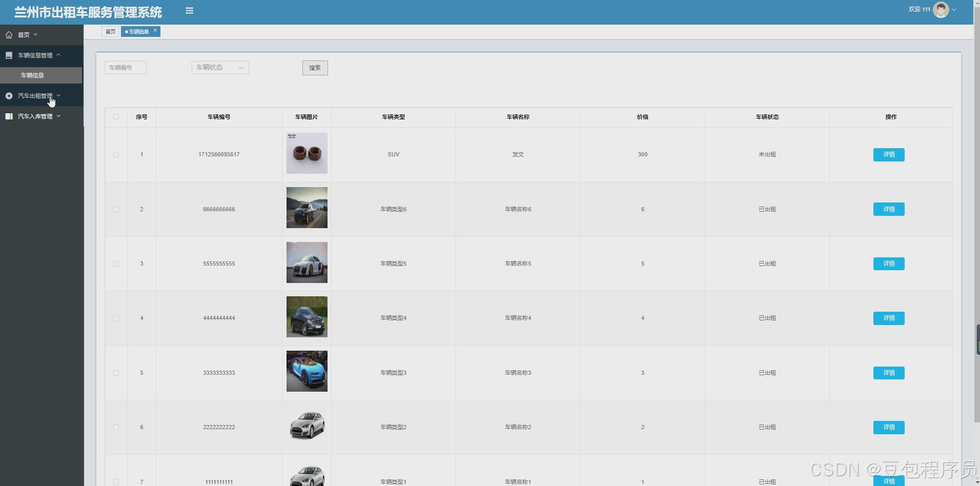The image size is (980, 486).
Task: Click 详情 for 车辆名称6 row
Action: (889, 209)
